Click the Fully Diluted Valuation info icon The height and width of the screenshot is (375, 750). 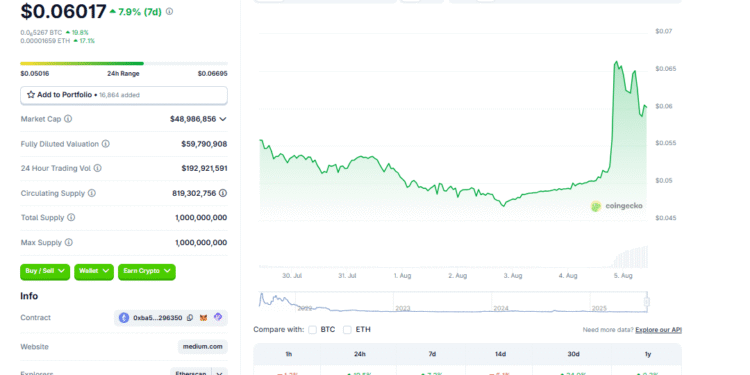click(106, 143)
